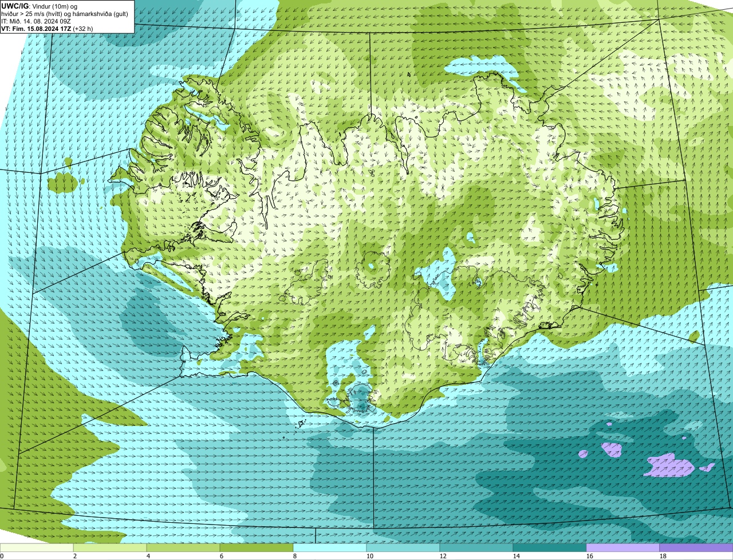Click the scale label "12"

point(443,556)
